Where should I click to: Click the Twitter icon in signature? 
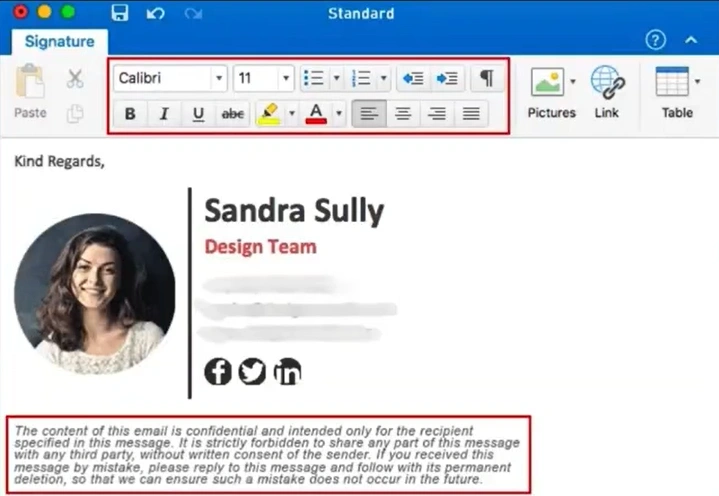252,371
